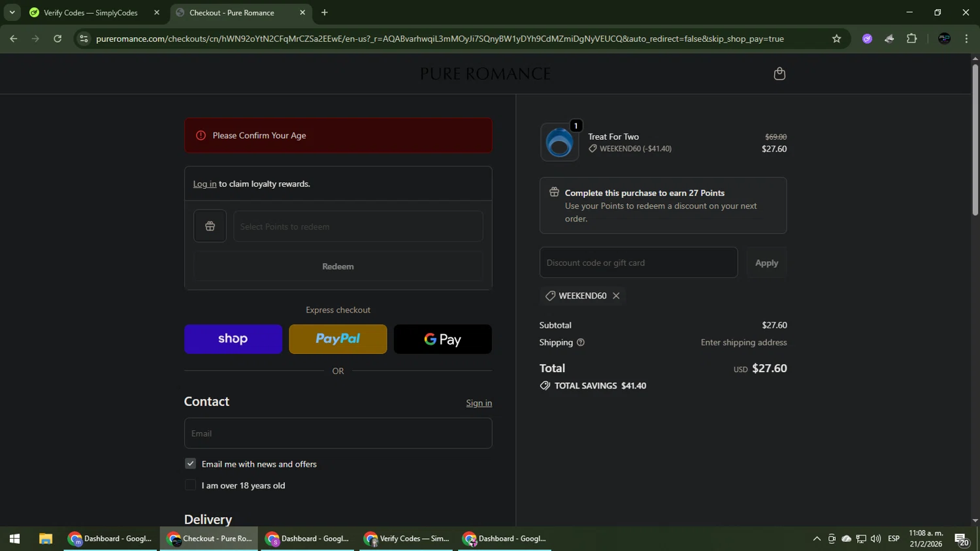The image size is (980, 551).
Task: Open the OneDrive cloud tray icon
Action: coord(846,539)
